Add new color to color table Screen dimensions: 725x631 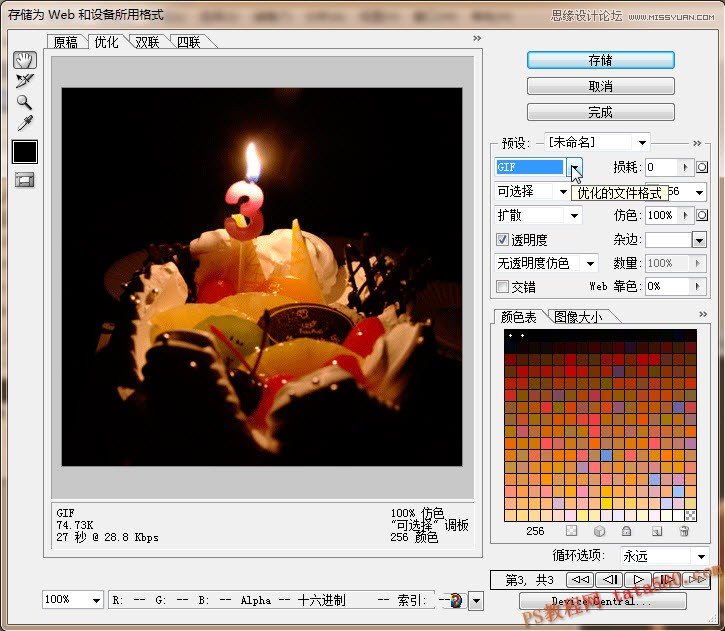coord(657,531)
